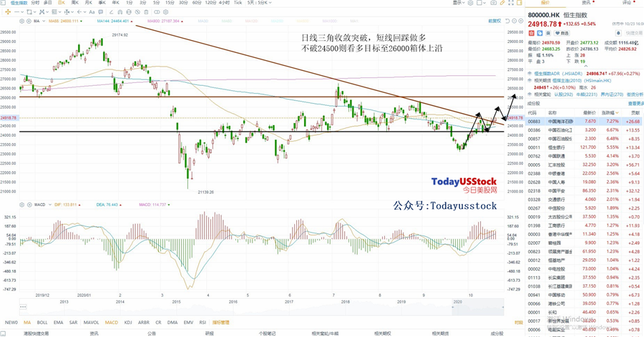This screenshot has width=644, height=337.
Task: Click the link drawings icon in toolbar
Action: click(x=157, y=12)
